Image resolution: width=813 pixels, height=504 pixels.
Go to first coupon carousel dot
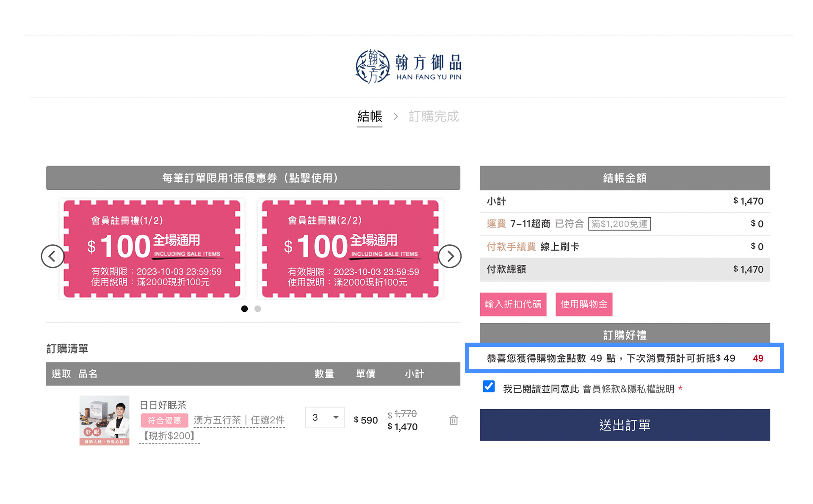244,309
